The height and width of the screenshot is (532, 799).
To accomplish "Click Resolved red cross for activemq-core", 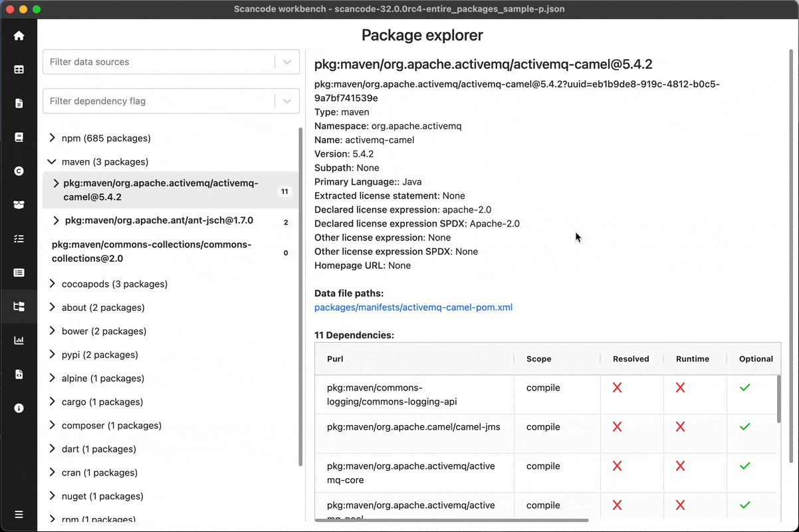I will click(x=618, y=466).
